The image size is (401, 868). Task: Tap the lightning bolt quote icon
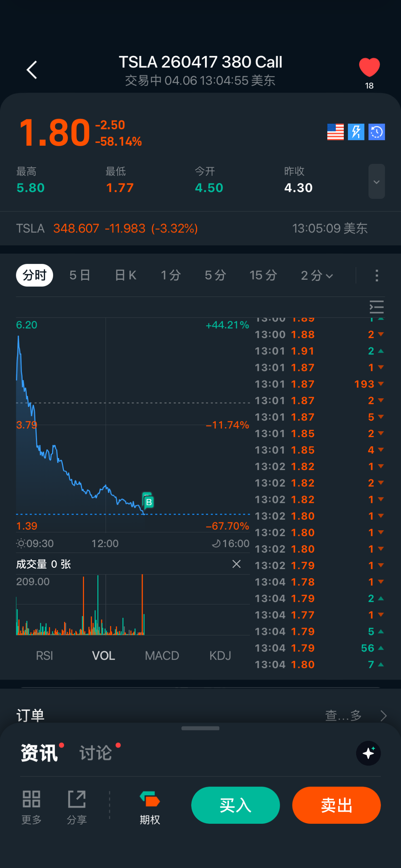(356, 132)
